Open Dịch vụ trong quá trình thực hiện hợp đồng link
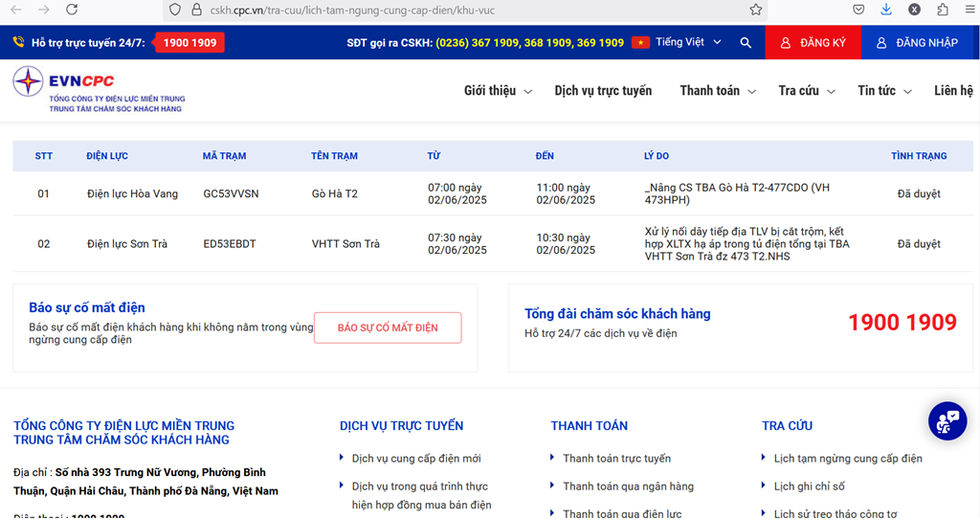This screenshot has height=520, width=980. tap(421, 496)
